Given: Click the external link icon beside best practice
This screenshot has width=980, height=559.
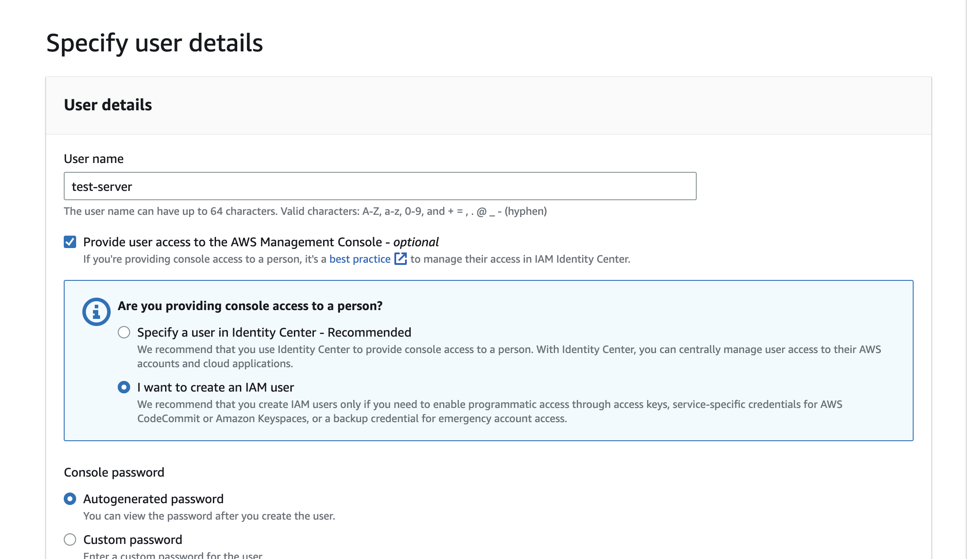Looking at the screenshot, I should click(x=400, y=259).
